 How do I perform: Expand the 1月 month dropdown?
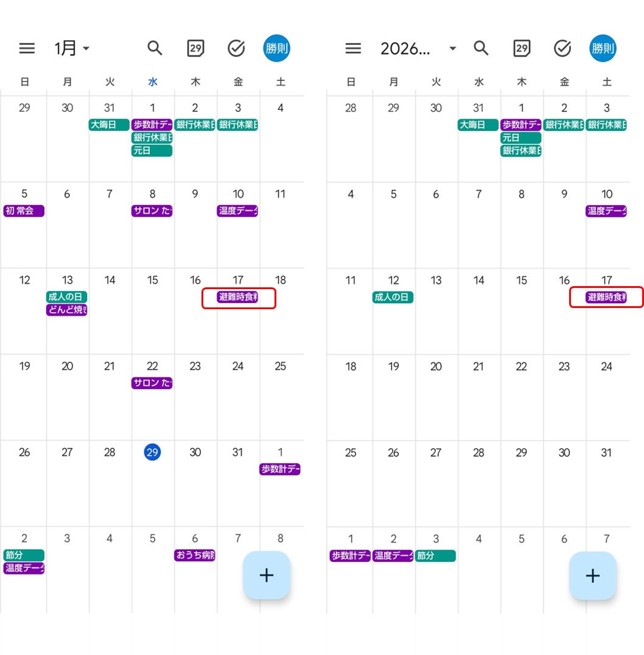point(72,48)
